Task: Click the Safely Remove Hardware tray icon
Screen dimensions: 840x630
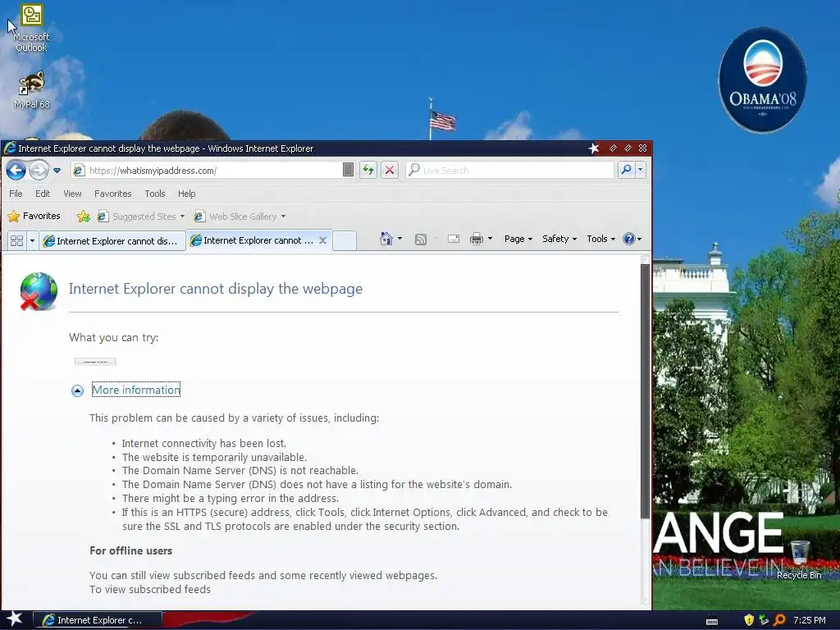Action: (764, 620)
